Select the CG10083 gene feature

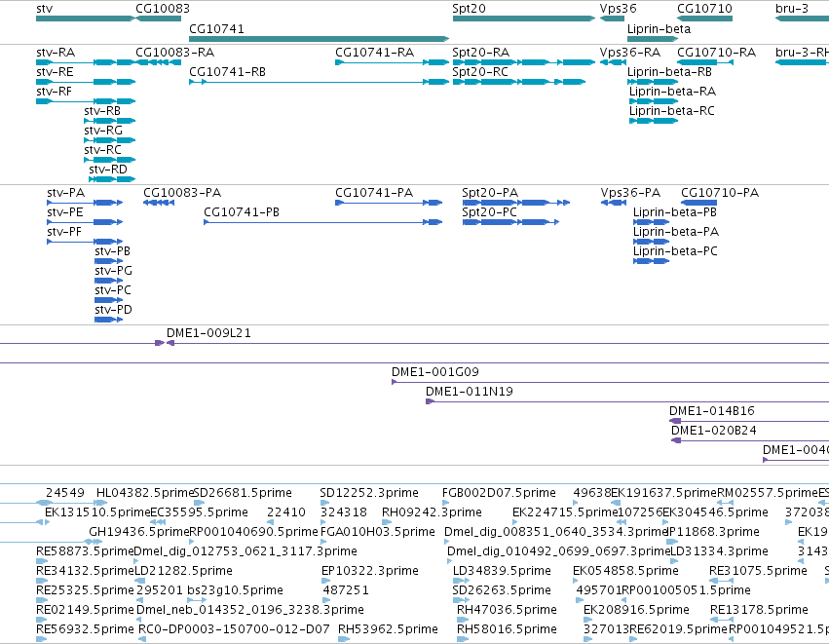pos(159,19)
